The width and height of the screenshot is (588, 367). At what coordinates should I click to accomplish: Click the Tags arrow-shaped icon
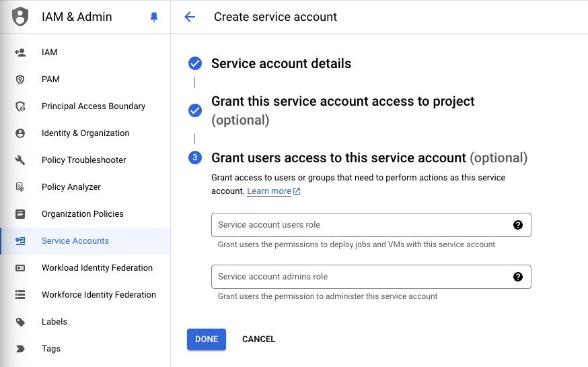pyautogui.click(x=20, y=349)
